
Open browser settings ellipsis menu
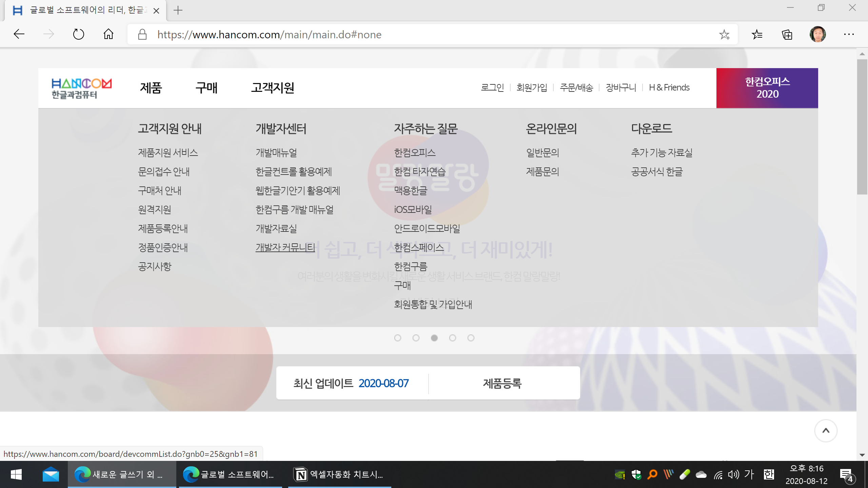[849, 34]
